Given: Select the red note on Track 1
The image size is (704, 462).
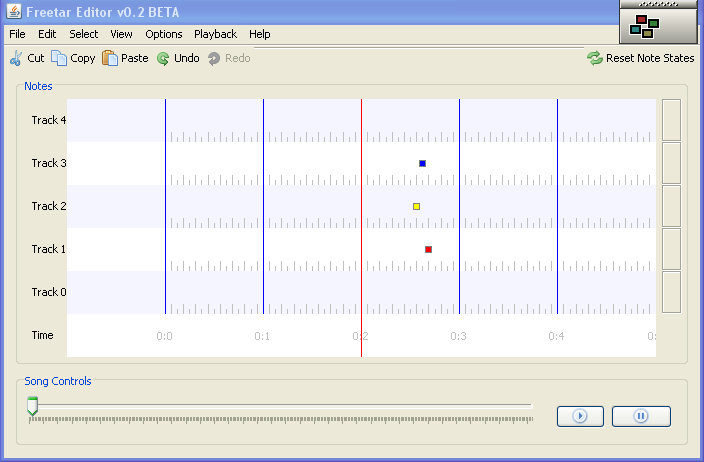Looking at the screenshot, I should (428, 250).
